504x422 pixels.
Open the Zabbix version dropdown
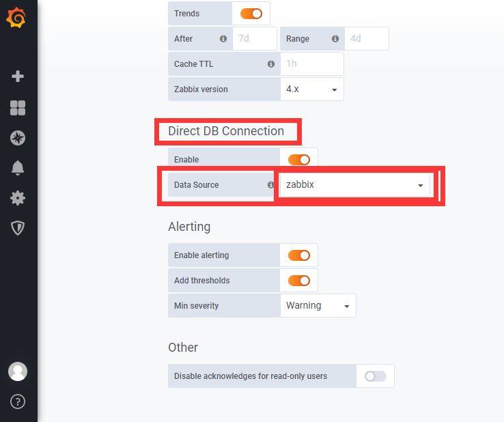pos(312,89)
